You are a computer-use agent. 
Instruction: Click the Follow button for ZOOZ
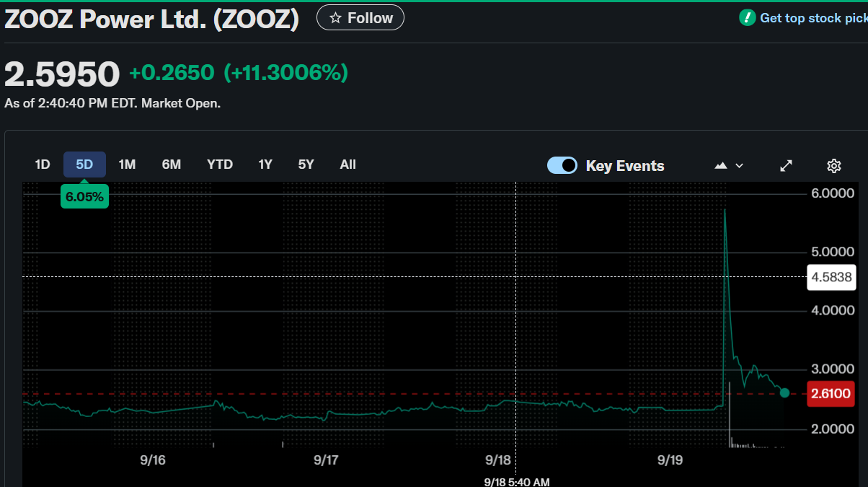[360, 18]
